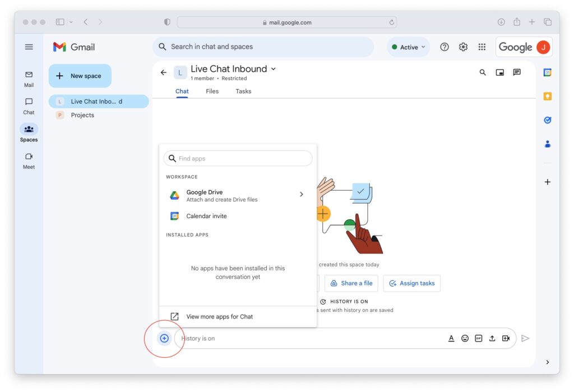
Task: Show Safari downloads
Action: (501, 22)
